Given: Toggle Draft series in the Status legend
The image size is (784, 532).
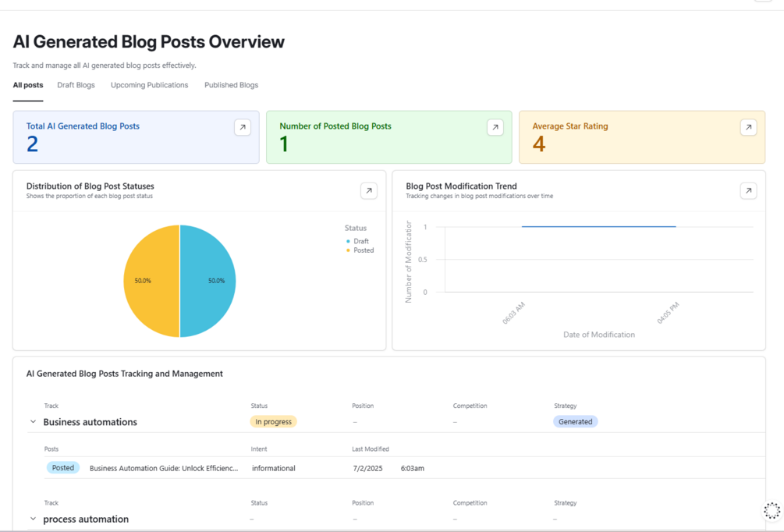Looking at the screenshot, I should [357, 241].
